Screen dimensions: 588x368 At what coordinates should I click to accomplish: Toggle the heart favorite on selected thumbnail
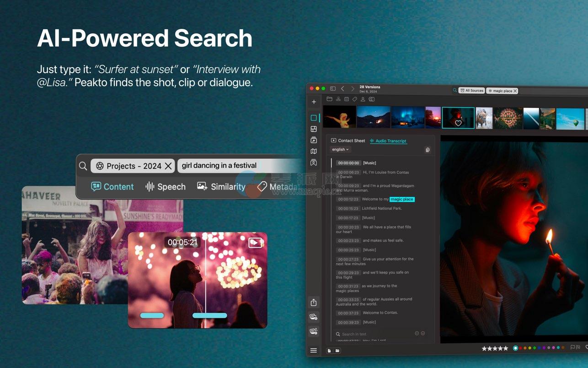(458, 123)
